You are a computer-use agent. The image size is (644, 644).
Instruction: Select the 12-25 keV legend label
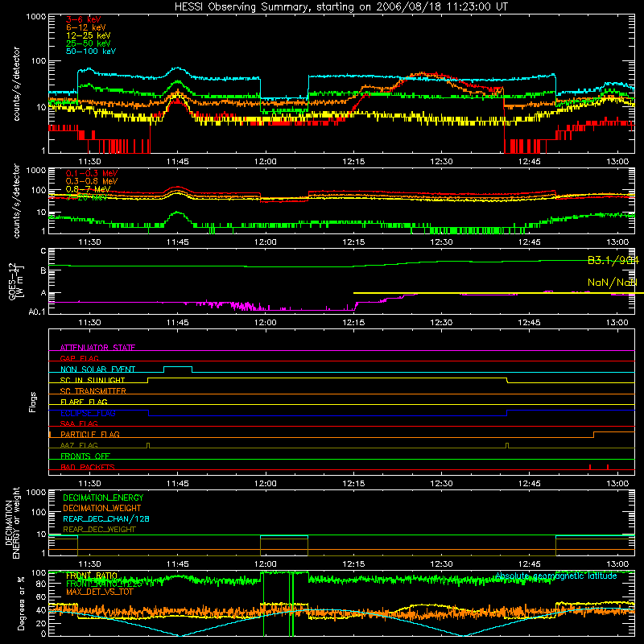tap(89, 35)
